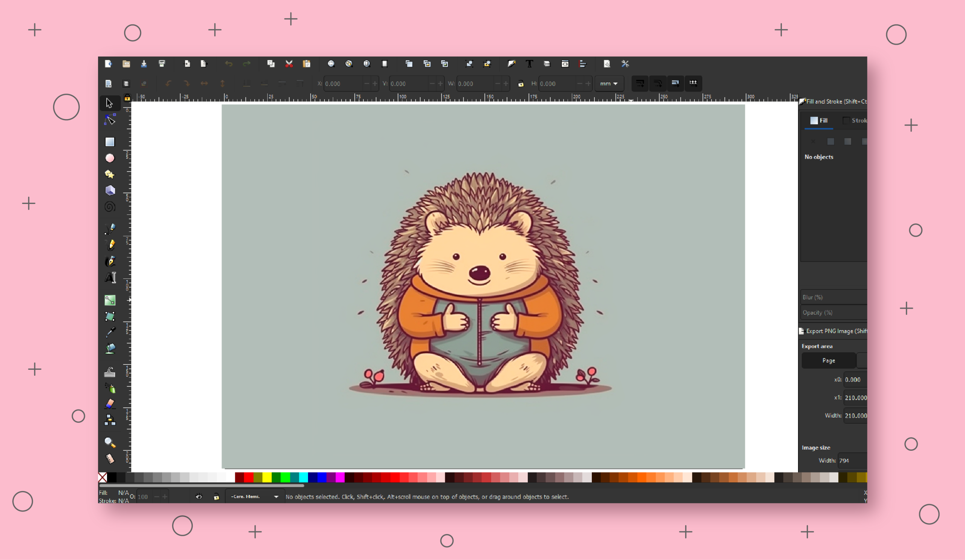Click the export x0 input field

click(855, 380)
